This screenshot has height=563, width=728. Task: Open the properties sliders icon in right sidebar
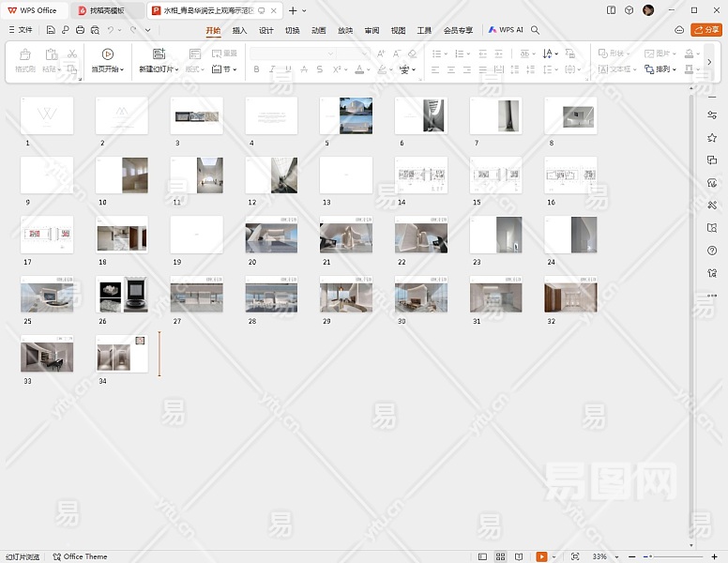pos(713,114)
